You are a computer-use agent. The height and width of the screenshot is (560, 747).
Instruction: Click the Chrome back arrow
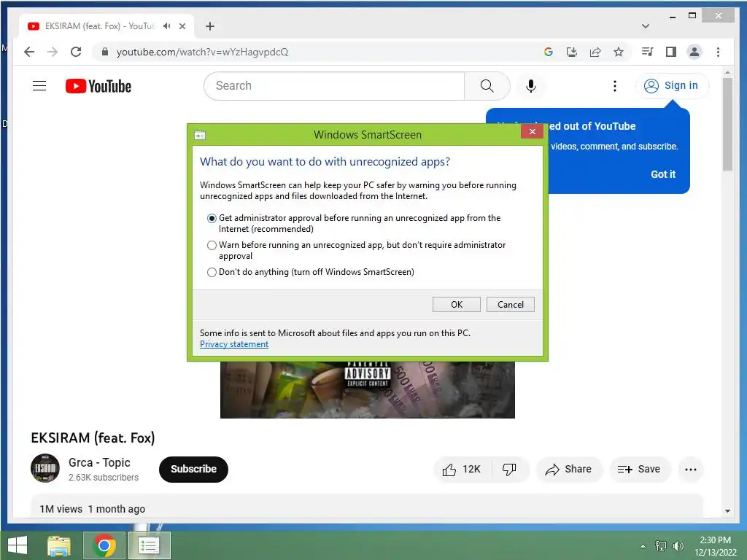[x=29, y=52]
